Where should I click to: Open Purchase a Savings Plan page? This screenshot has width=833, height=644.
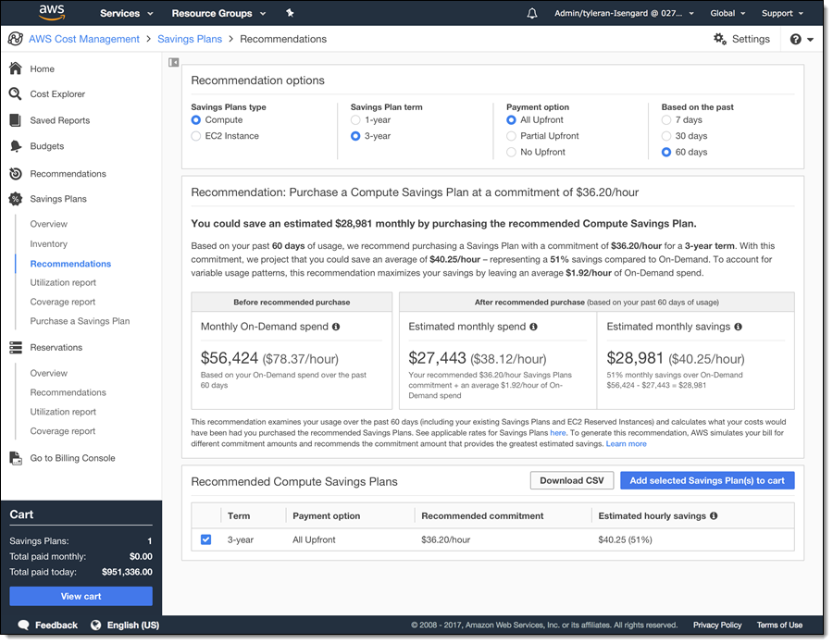click(x=80, y=321)
